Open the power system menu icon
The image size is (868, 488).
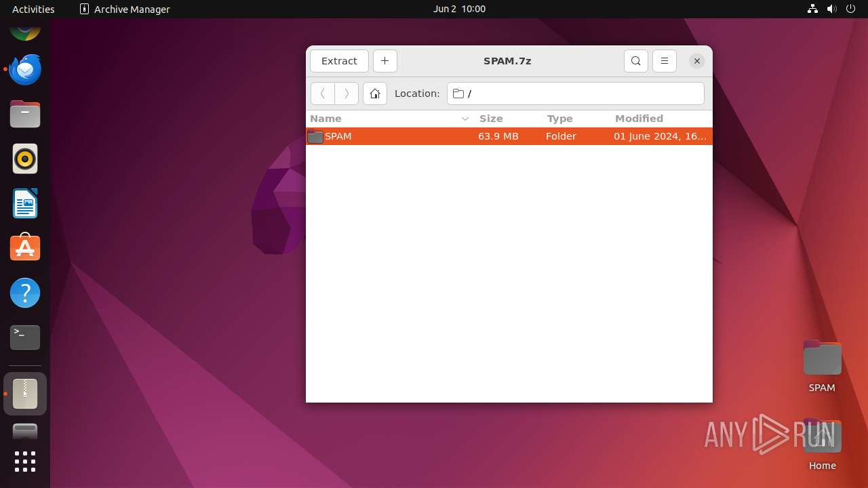(x=852, y=9)
